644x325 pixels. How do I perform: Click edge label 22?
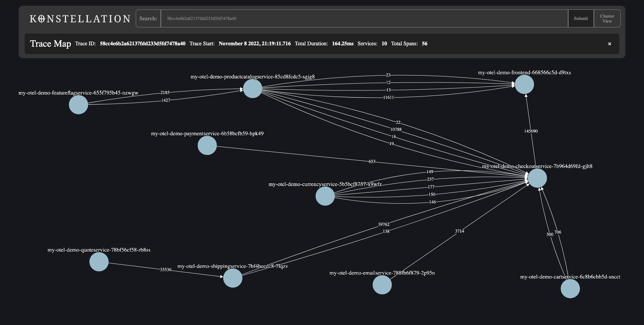pyautogui.click(x=398, y=122)
